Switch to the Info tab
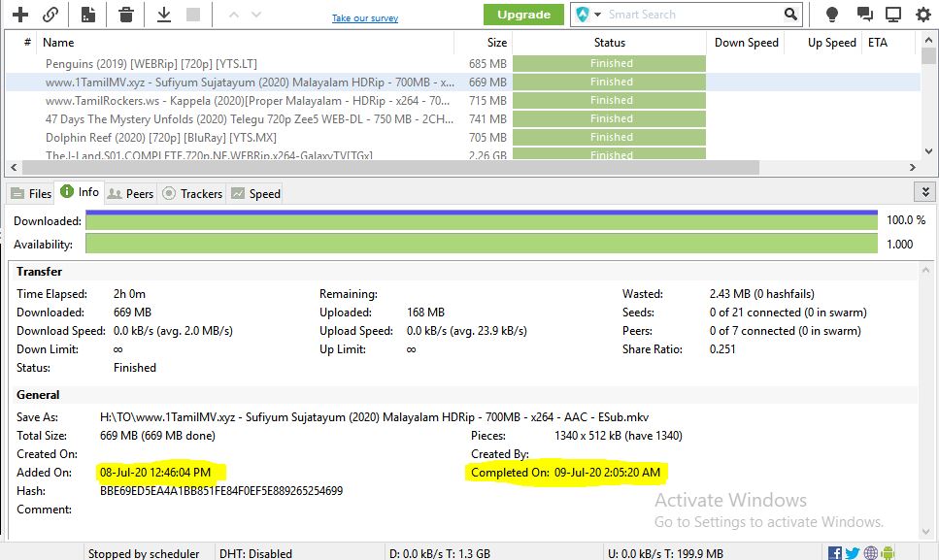939x560 pixels. pyautogui.click(x=80, y=192)
